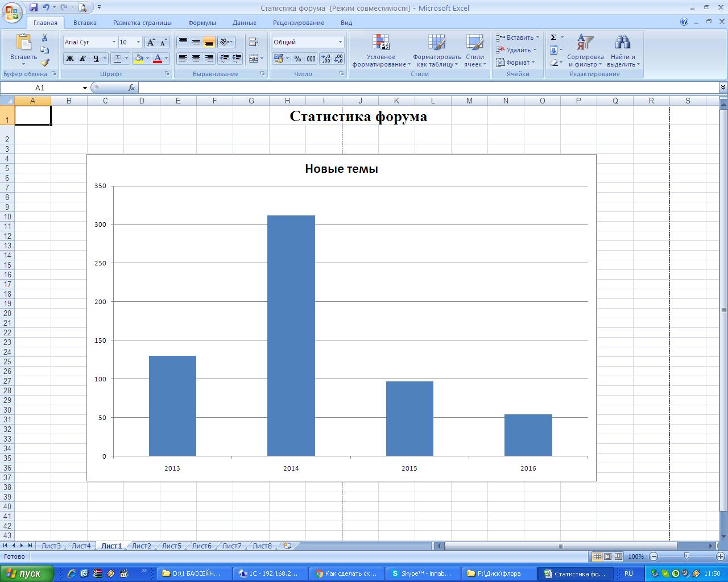The image size is (728, 582).
Task: Toggle italic (К) formatting
Action: click(82, 59)
